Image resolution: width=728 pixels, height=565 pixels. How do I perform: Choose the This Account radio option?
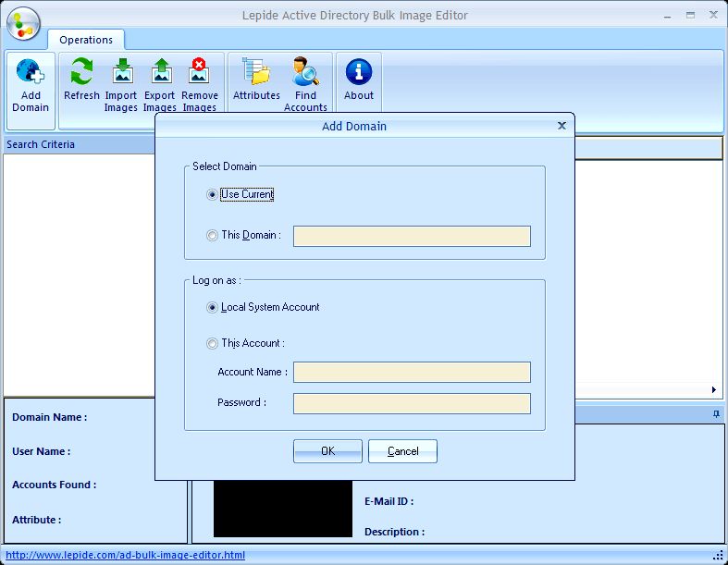pyautogui.click(x=213, y=344)
